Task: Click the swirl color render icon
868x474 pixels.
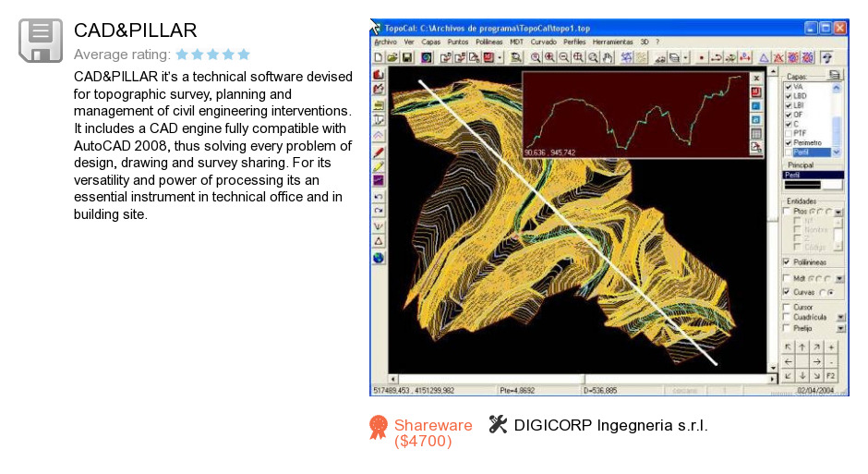Action: [427, 57]
